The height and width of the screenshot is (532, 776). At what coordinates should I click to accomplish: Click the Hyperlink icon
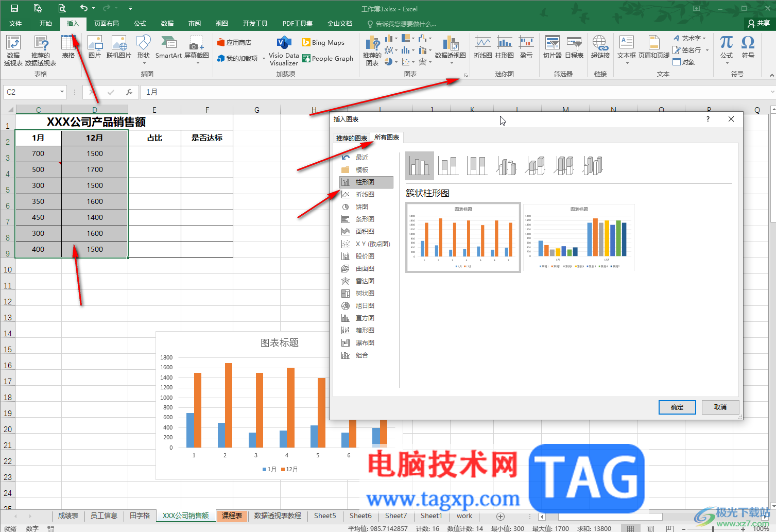click(x=600, y=47)
